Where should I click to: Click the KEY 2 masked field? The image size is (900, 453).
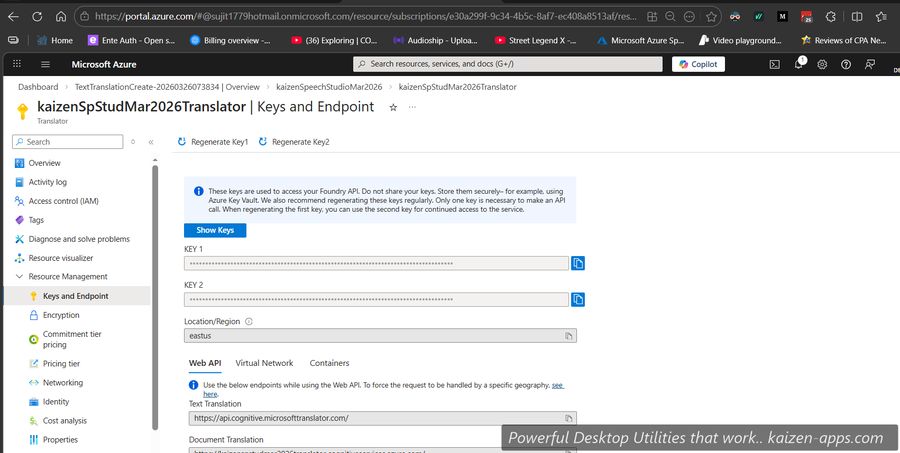tap(376, 300)
